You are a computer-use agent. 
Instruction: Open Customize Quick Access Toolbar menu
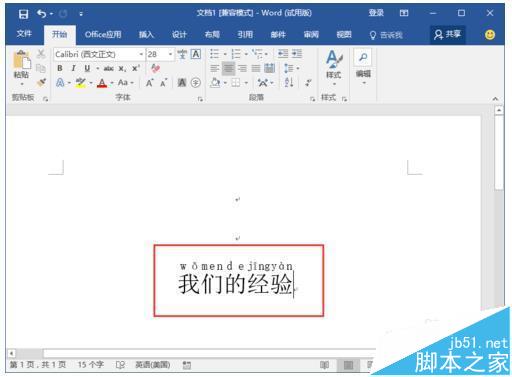(81, 14)
